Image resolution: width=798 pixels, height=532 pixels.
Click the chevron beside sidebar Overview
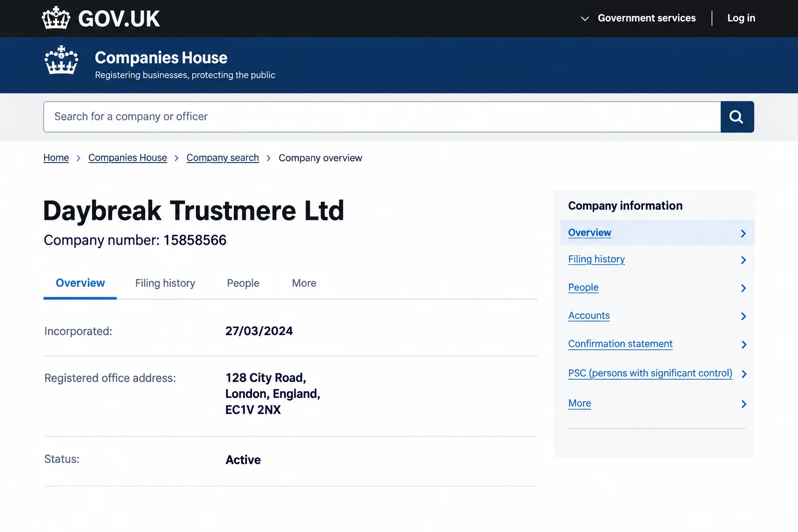743,234
